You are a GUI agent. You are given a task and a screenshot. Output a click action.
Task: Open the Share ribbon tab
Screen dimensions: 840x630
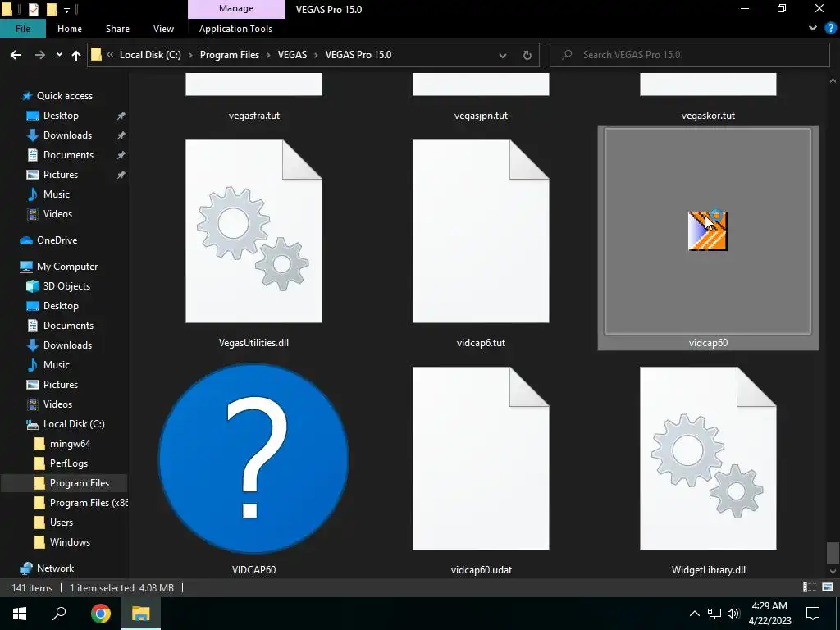(x=117, y=29)
